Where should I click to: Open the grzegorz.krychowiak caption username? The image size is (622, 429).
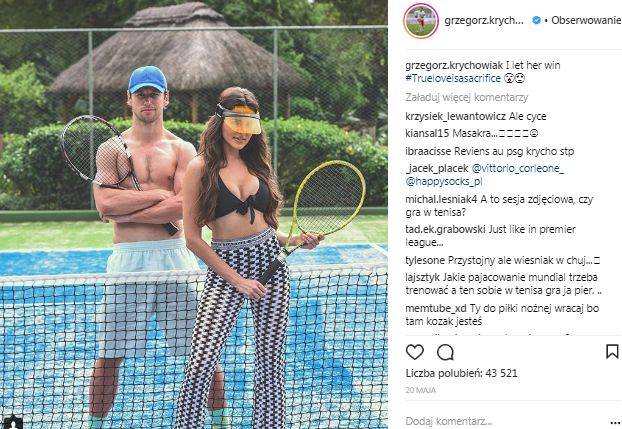point(454,65)
